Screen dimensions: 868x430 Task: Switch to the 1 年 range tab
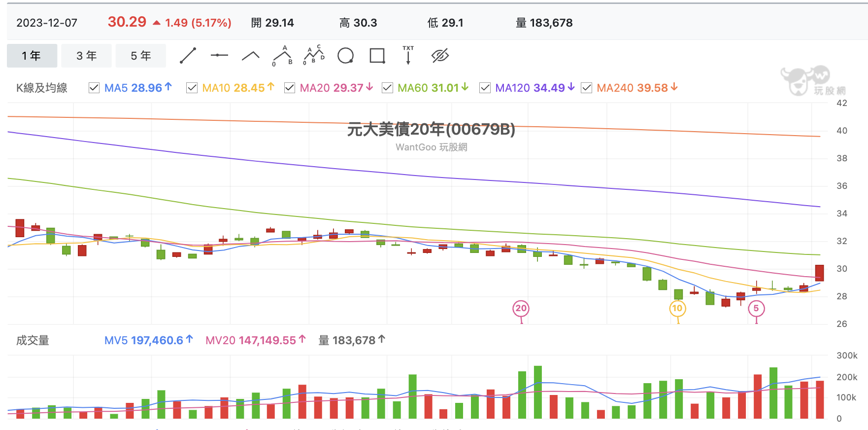coord(32,56)
